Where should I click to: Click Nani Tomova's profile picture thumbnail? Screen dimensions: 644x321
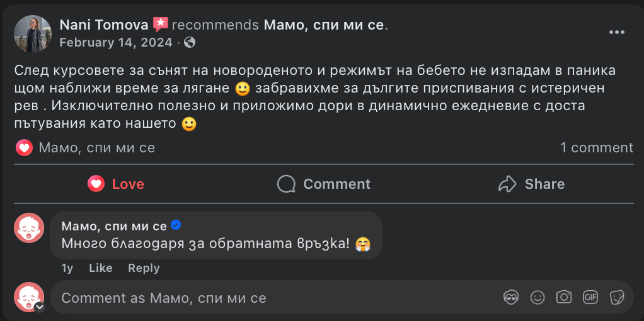click(x=33, y=34)
